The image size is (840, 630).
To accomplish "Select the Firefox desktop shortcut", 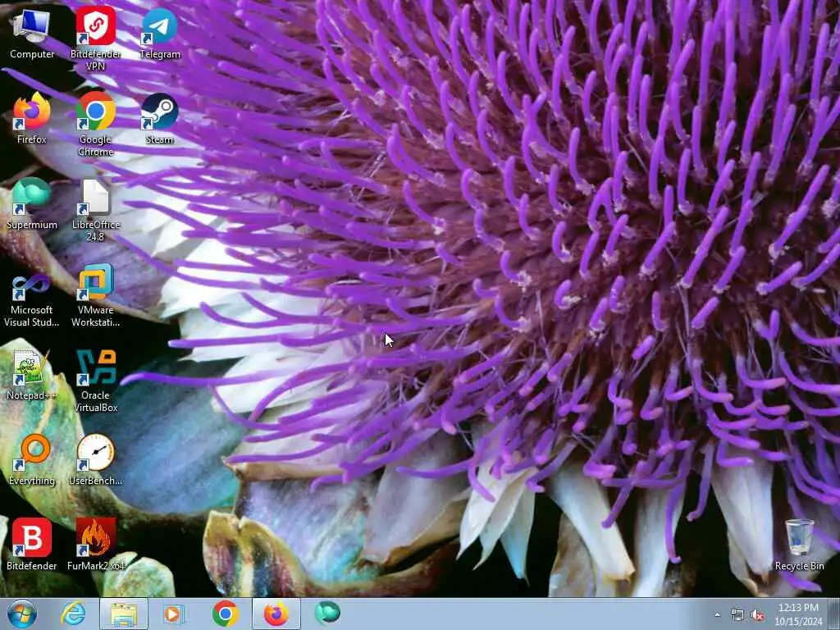I will (x=32, y=119).
